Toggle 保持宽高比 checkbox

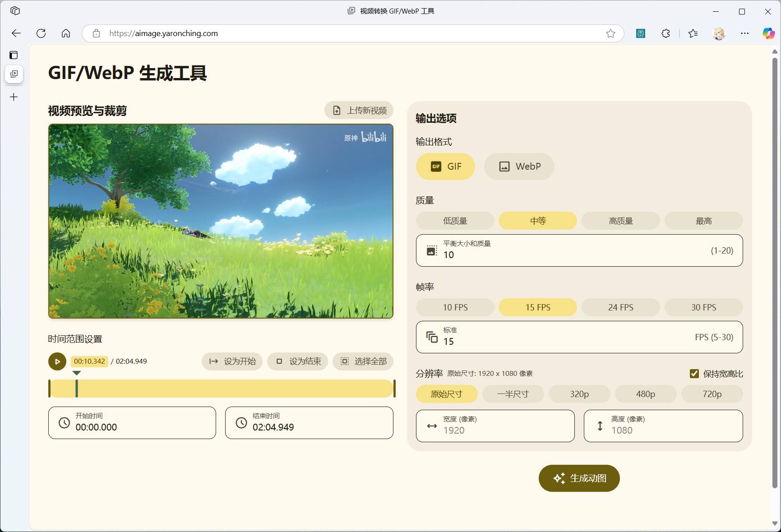pyautogui.click(x=694, y=374)
